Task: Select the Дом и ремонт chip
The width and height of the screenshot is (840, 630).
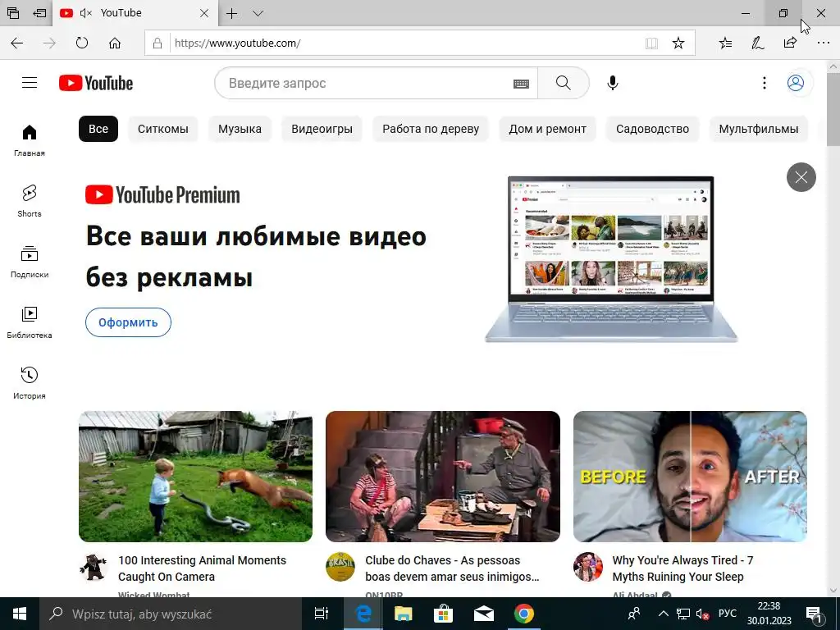Action: [547, 129]
